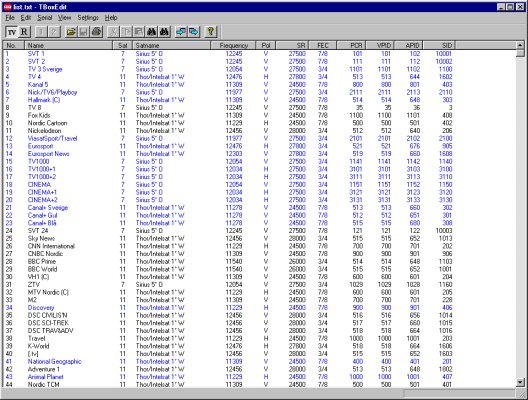
Task: Open a file with the folder icon
Action: 71,32
